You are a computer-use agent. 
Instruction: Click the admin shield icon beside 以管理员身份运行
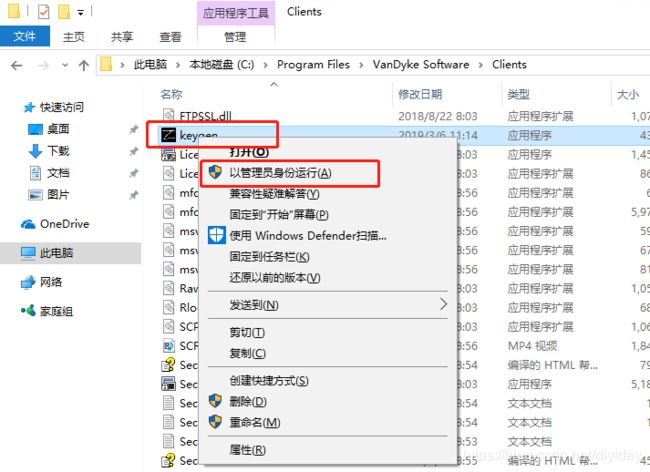point(215,172)
